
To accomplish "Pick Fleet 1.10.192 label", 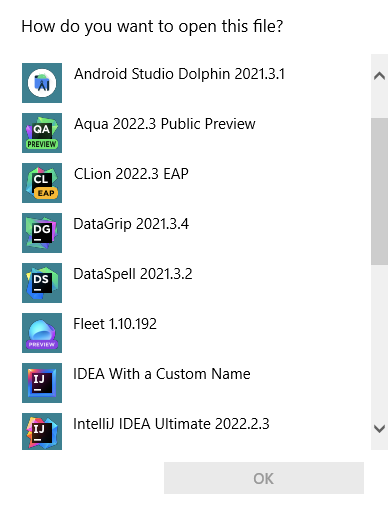I will (x=115, y=324).
